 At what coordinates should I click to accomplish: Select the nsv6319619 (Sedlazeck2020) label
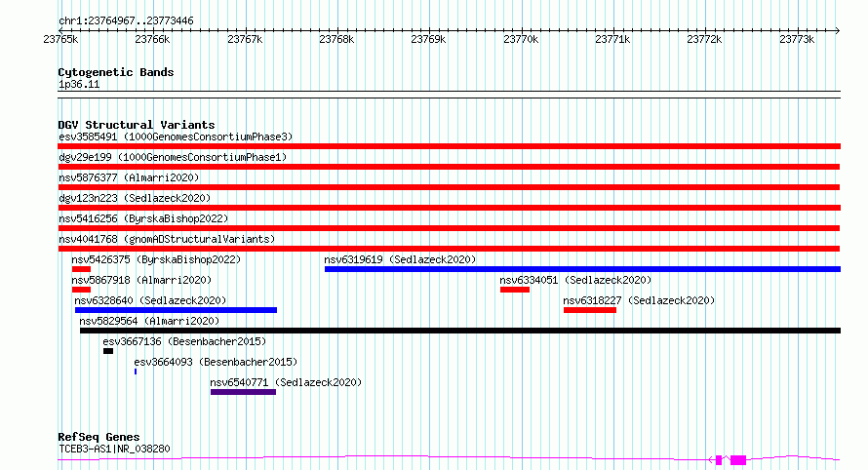pyautogui.click(x=400, y=259)
